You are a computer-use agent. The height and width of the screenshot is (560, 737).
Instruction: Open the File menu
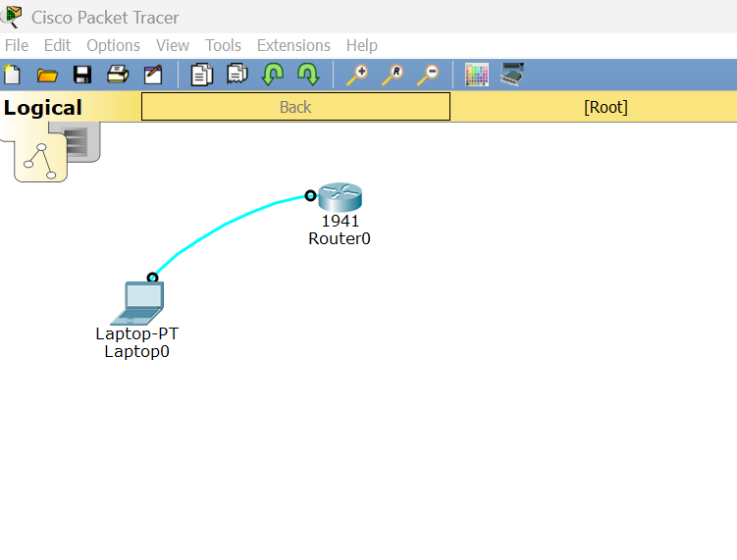(17, 45)
